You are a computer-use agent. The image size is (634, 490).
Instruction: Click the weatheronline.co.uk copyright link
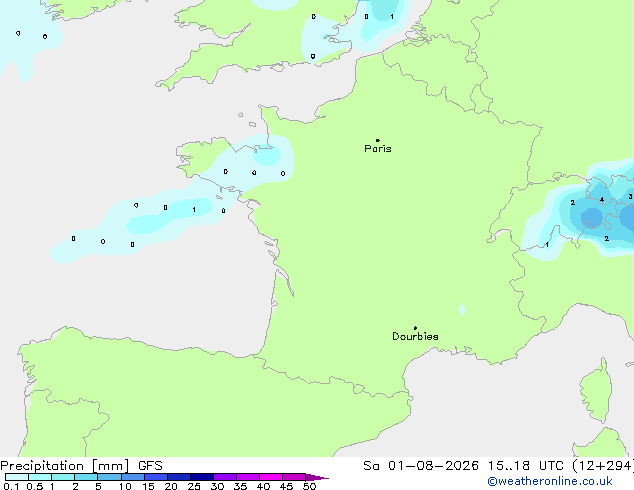[x=550, y=481]
